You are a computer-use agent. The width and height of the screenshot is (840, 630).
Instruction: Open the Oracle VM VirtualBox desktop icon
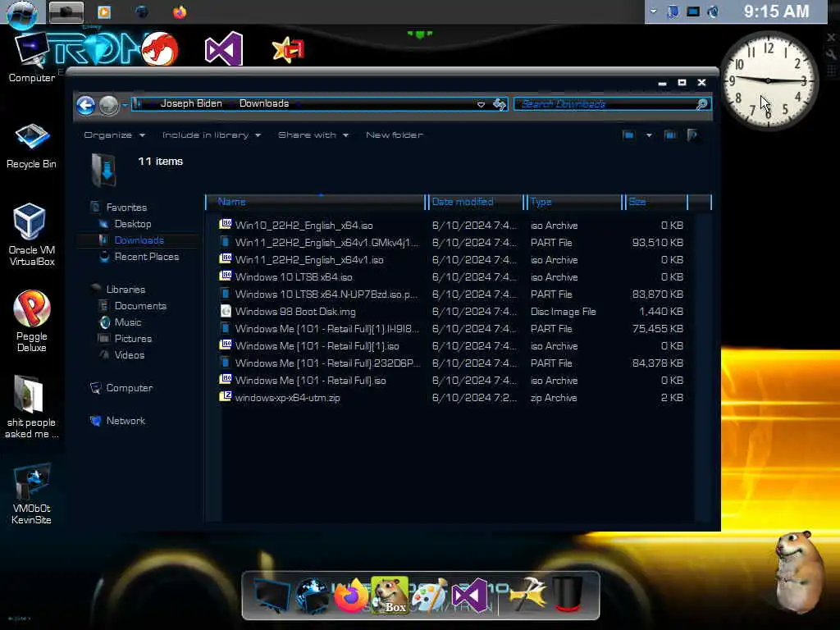click(x=31, y=234)
